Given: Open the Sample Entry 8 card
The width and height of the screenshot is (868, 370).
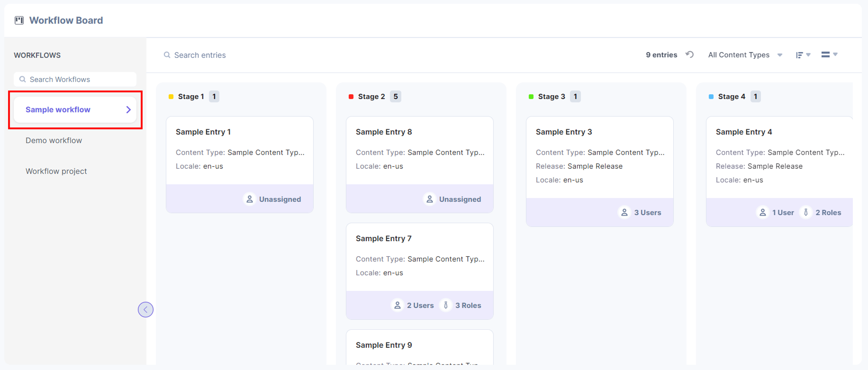Looking at the screenshot, I should pos(420,165).
